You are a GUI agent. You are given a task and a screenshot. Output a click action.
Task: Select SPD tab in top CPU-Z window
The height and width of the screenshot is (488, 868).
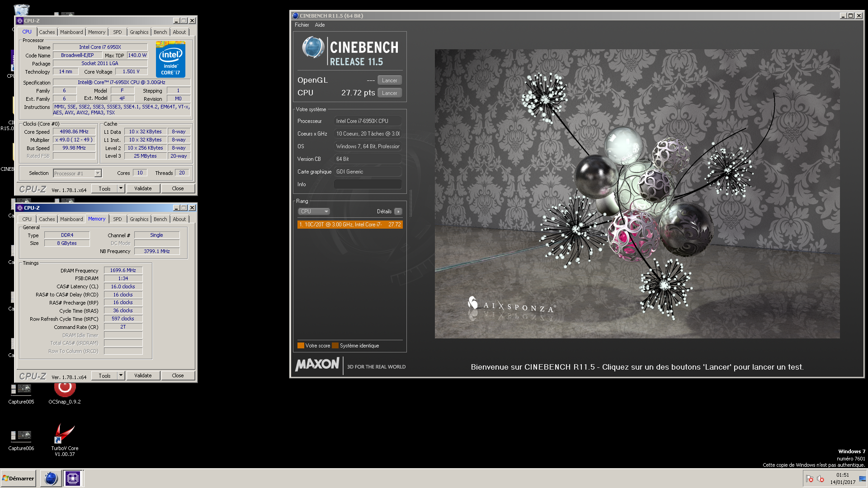point(118,32)
